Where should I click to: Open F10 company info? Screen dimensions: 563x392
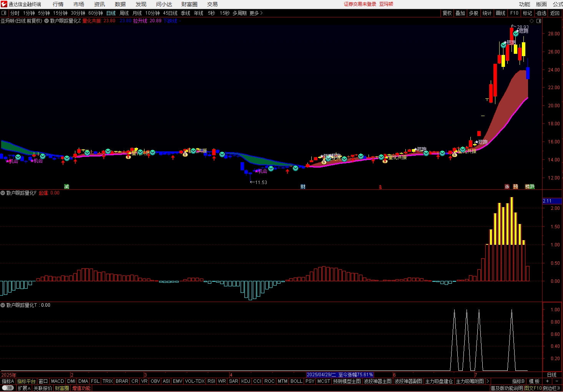(x=515, y=13)
